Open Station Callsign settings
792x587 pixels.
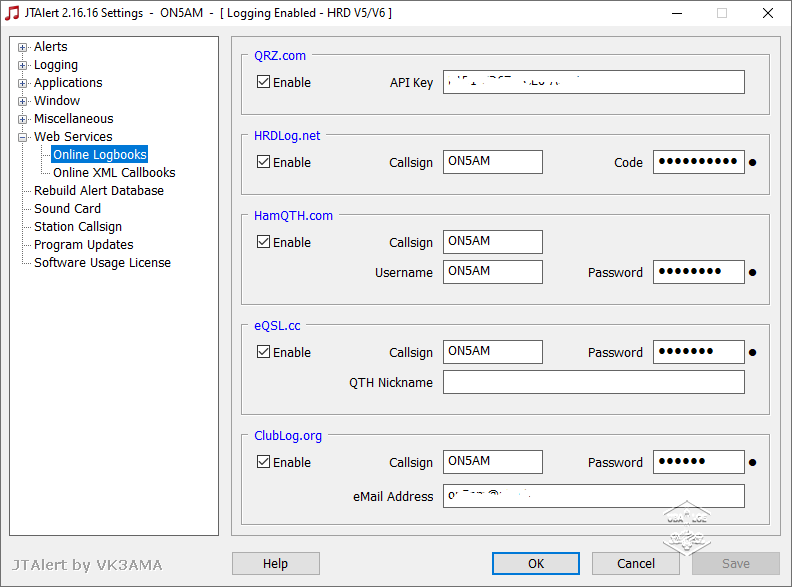coord(78,227)
